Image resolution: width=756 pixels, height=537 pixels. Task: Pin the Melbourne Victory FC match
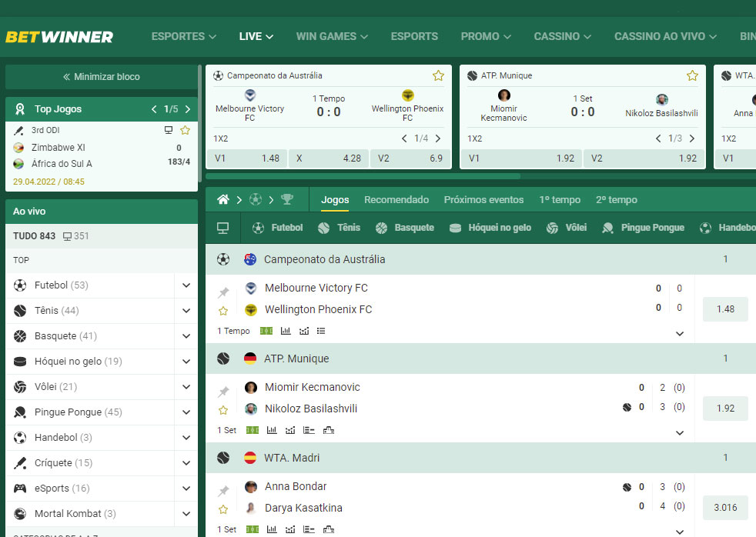tap(223, 292)
